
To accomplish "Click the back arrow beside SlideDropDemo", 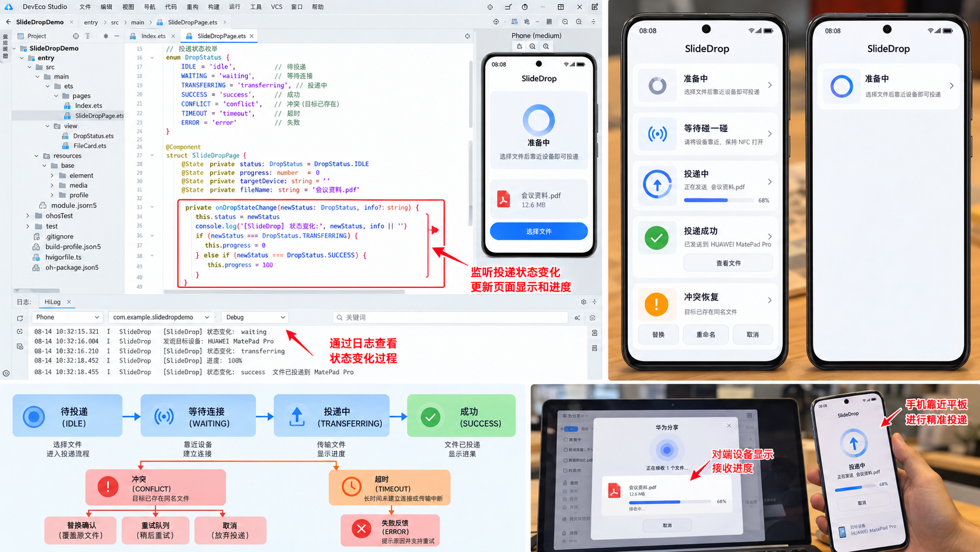I will tap(8, 22).
